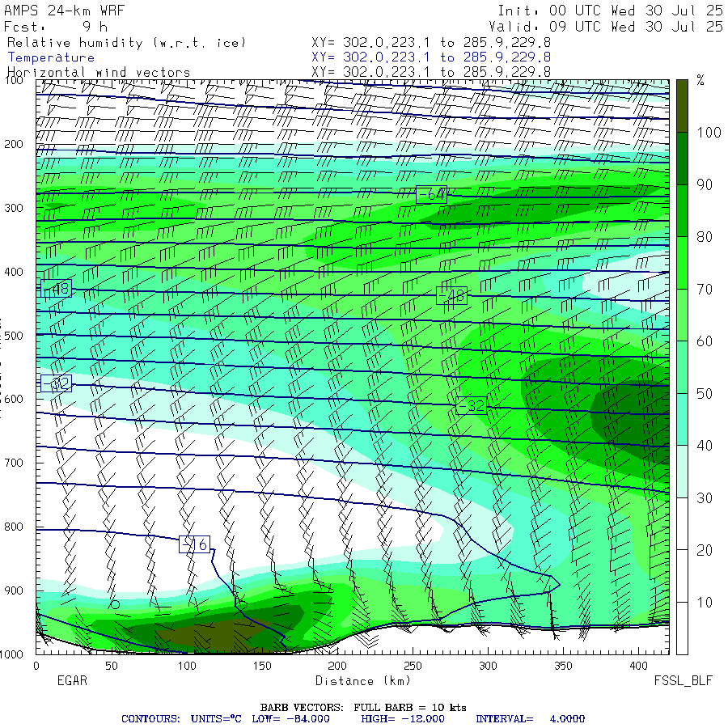Click the 0 tick on distance axis

point(36,666)
